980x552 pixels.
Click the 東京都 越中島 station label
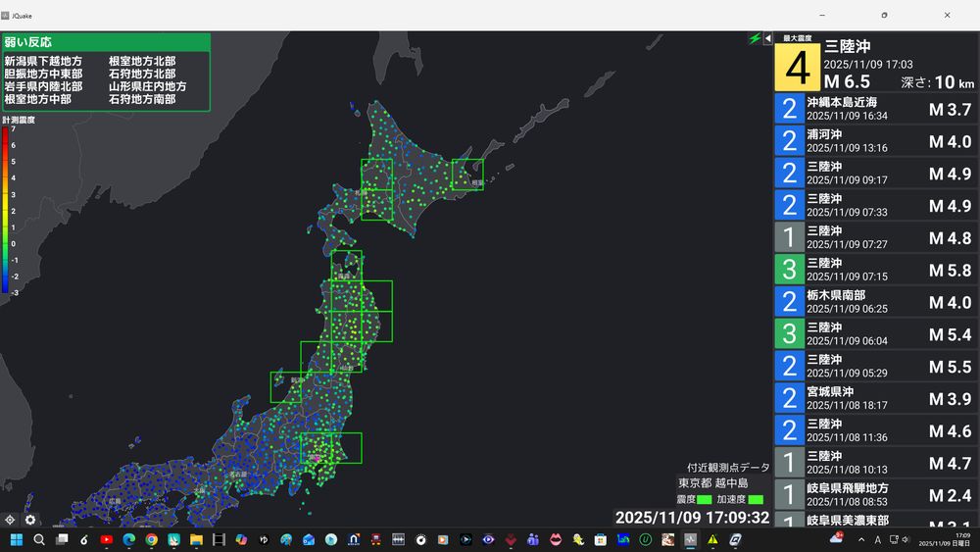[x=713, y=483]
